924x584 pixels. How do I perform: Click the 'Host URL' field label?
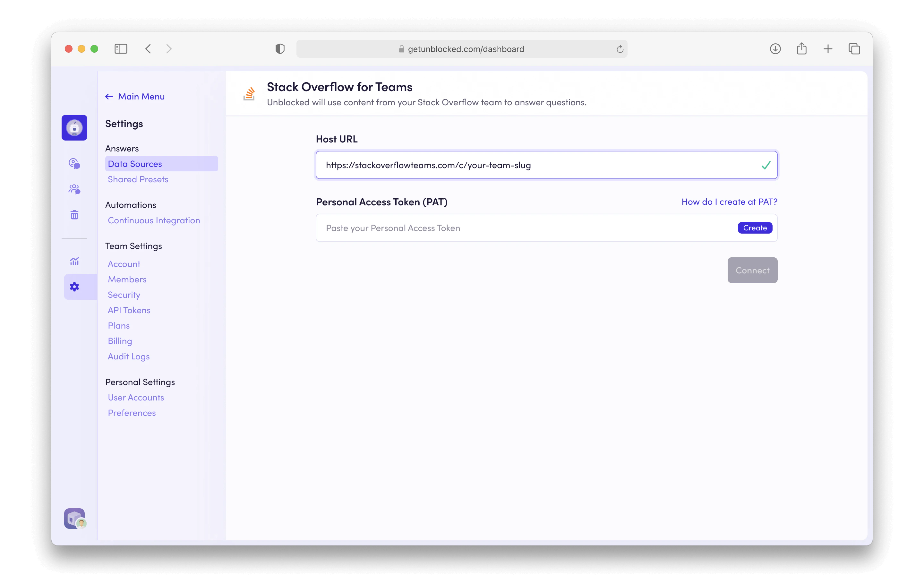pos(337,139)
